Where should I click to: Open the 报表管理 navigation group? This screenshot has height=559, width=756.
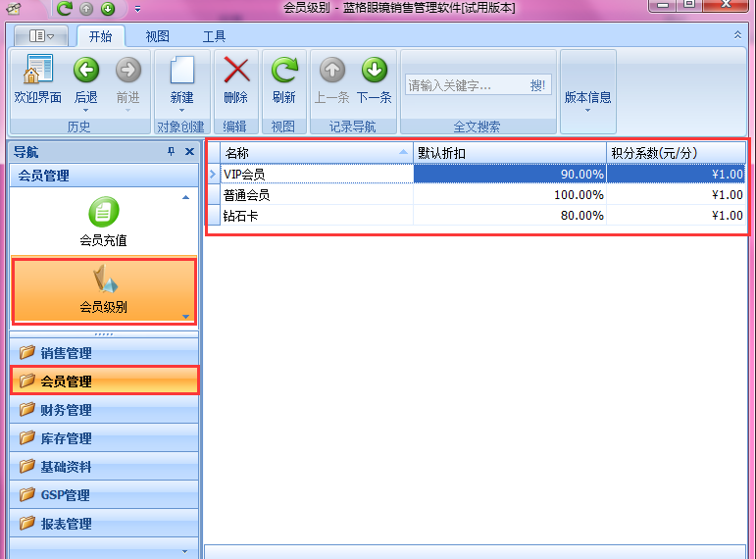tap(104, 524)
